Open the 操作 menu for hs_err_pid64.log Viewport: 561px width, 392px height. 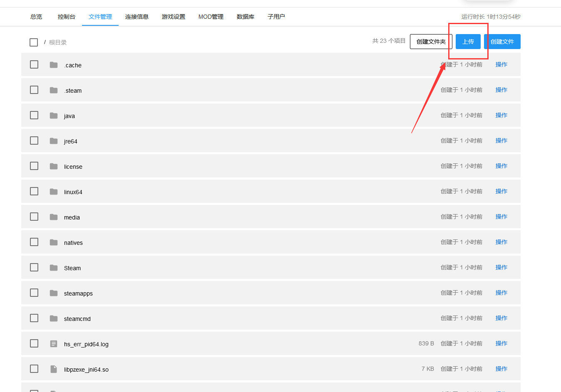[x=501, y=343]
